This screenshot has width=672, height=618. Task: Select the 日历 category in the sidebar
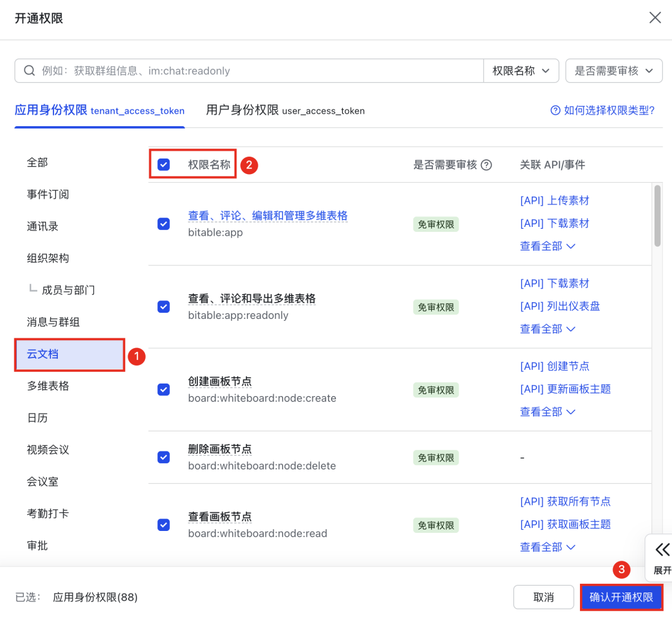pos(37,418)
